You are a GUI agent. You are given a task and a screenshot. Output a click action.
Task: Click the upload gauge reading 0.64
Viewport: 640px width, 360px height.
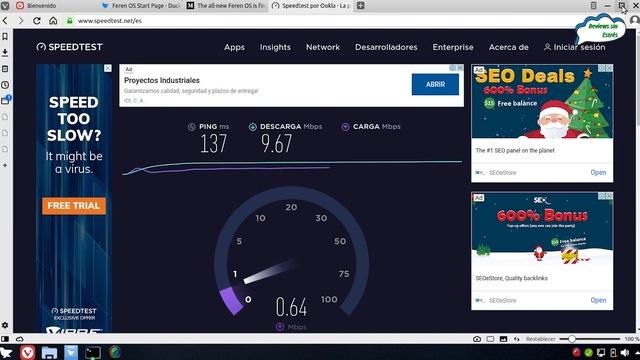[x=291, y=307]
